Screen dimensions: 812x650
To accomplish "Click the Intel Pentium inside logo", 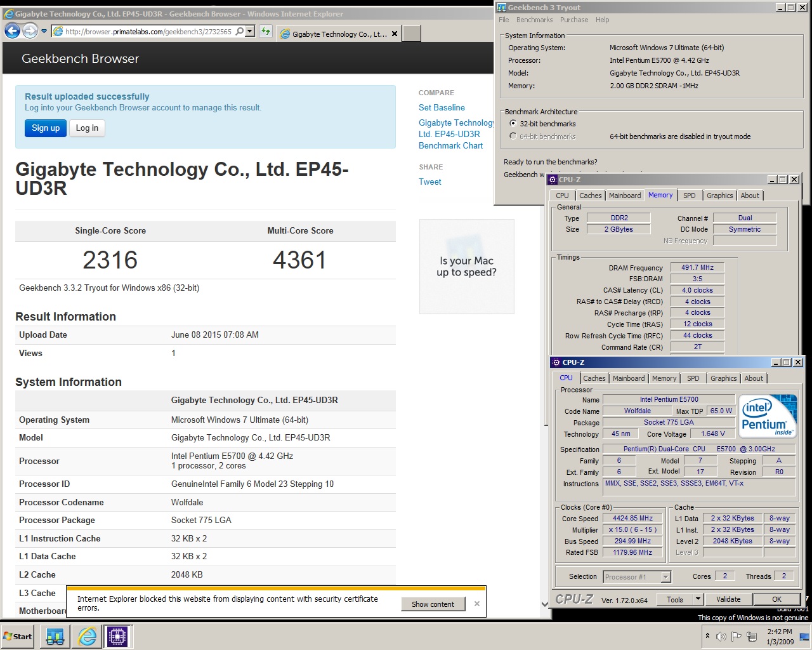I will (768, 416).
